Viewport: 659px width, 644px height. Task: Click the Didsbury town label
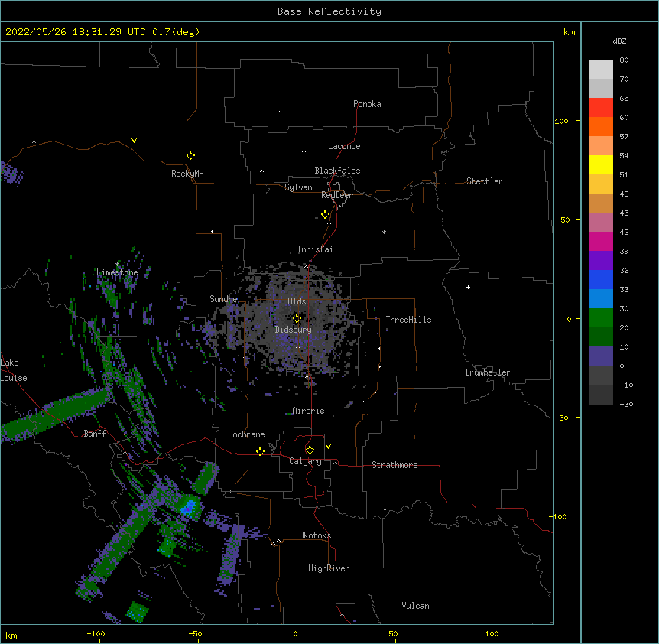[x=294, y=330]
